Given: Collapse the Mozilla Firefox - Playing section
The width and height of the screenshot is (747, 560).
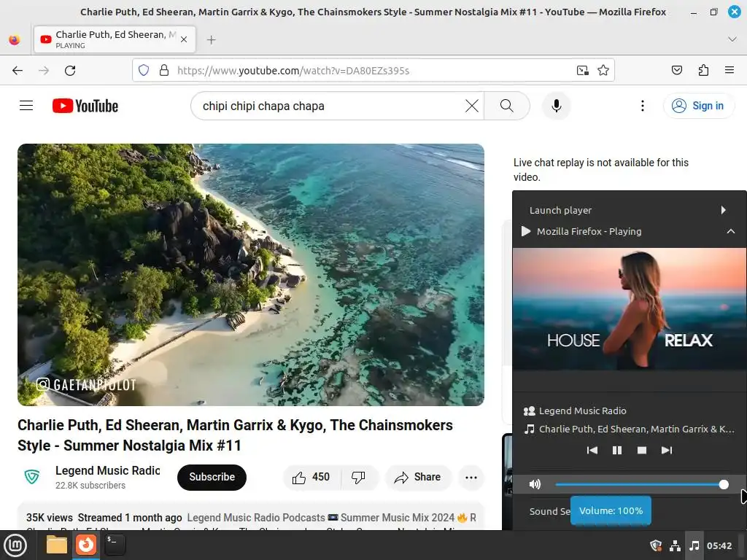Looking at the screenshot, I should [x=629, y=231].
